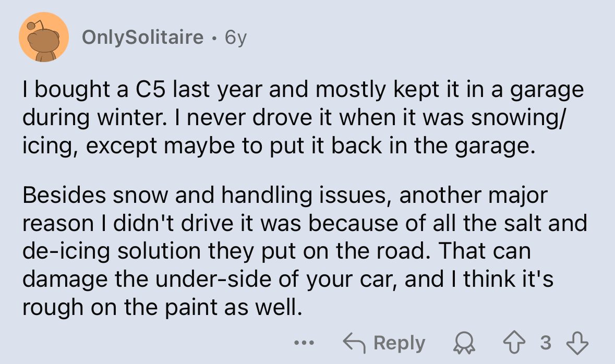Click the Reply arrow icon
The height and width of the screenshot is (364, 615).
coord(354,343)
